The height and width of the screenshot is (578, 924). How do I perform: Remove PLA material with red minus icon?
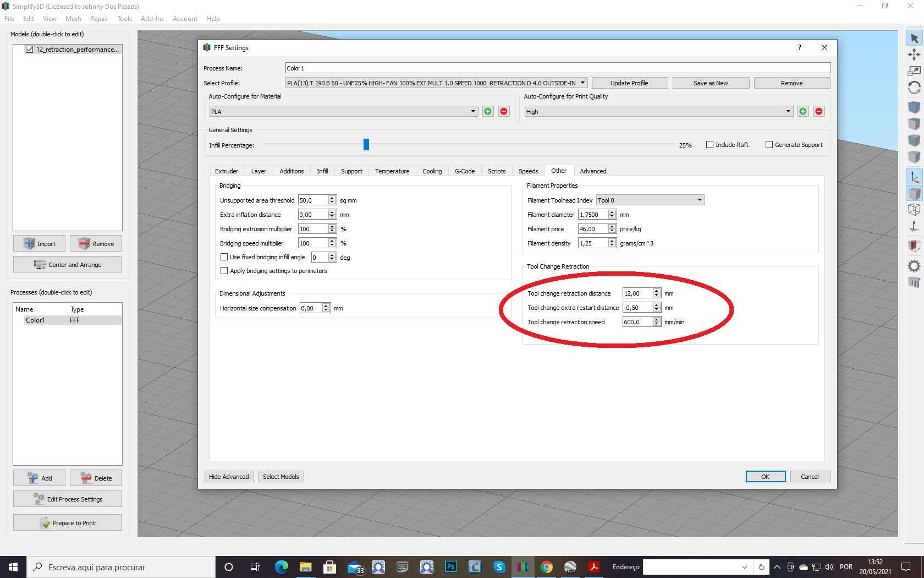click(x=504, y=111)
